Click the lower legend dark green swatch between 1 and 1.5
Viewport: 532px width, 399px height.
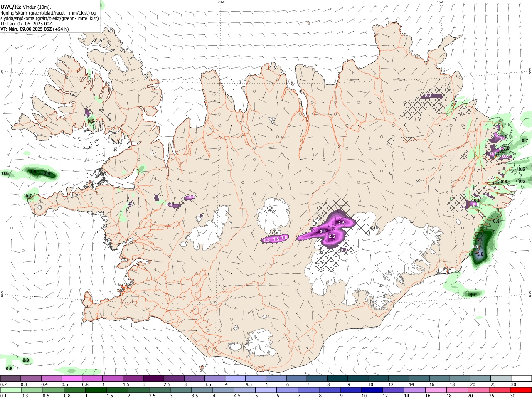(x=96, y=390)
